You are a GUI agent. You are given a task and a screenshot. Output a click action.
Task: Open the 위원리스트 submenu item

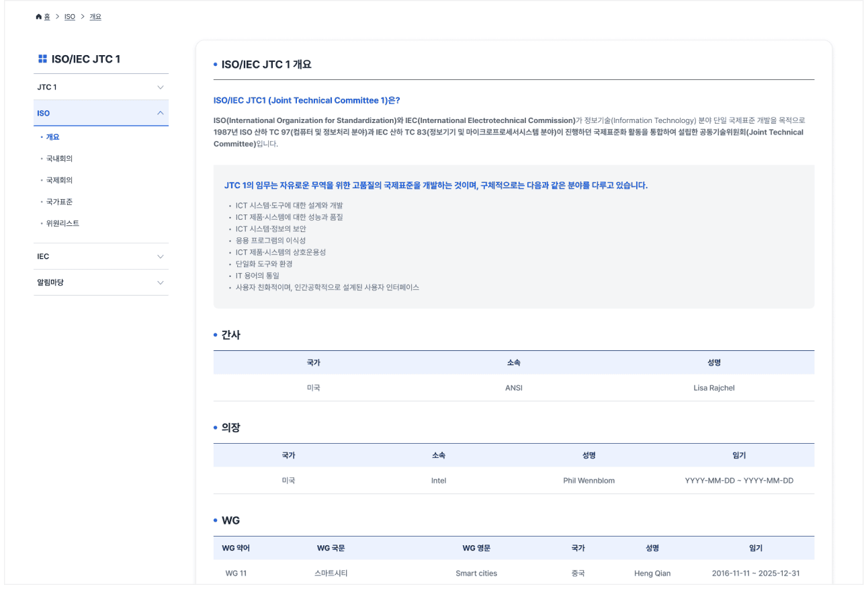pos(62,223)
